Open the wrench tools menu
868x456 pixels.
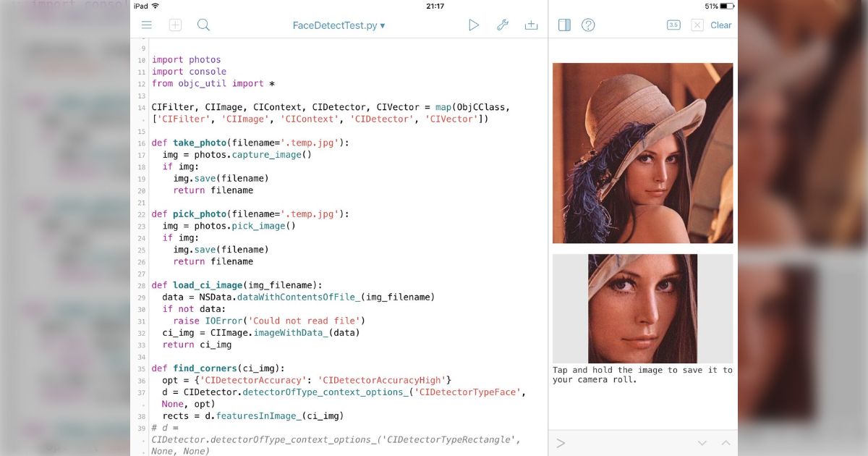[503, 25]
